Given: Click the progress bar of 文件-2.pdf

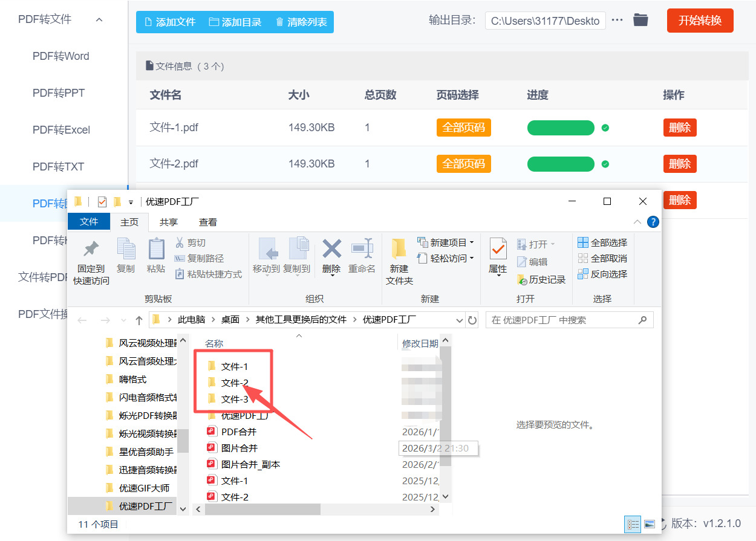Looking at the screenshot, I should click(x=561, y=164).
